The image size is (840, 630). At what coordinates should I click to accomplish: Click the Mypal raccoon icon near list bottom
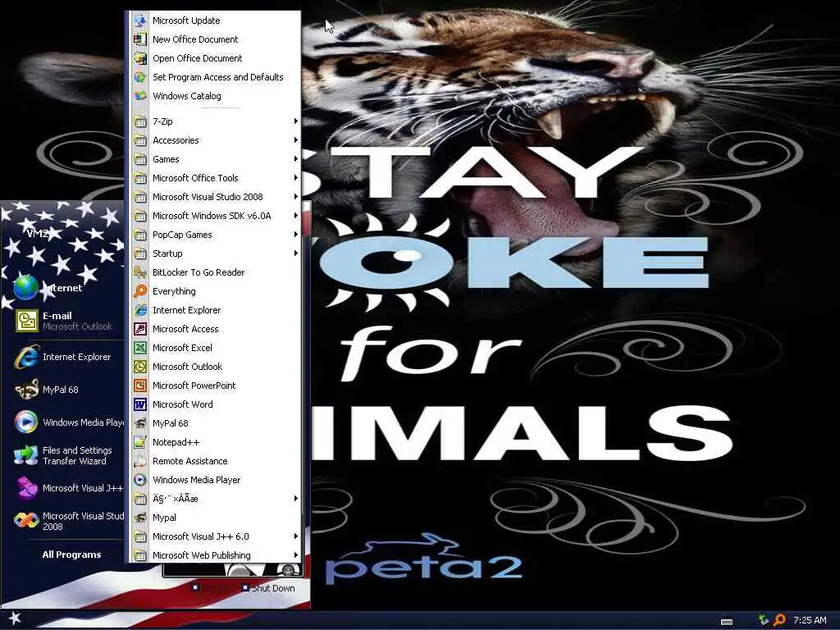pyautogui.click(x=139, y=518)
